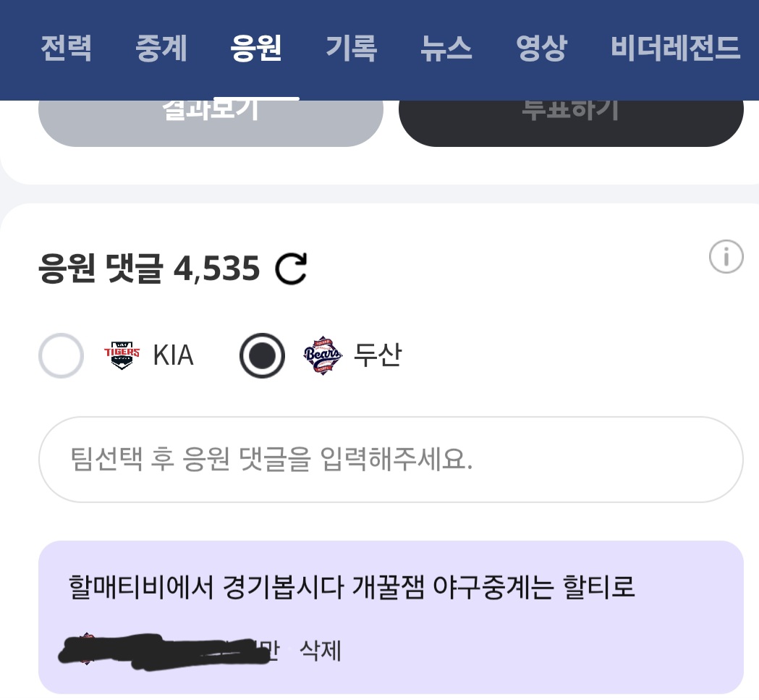This screenshot has height=700, width=759.
Task: Open the info icon beside cheer comments
Action: [726, 257]
